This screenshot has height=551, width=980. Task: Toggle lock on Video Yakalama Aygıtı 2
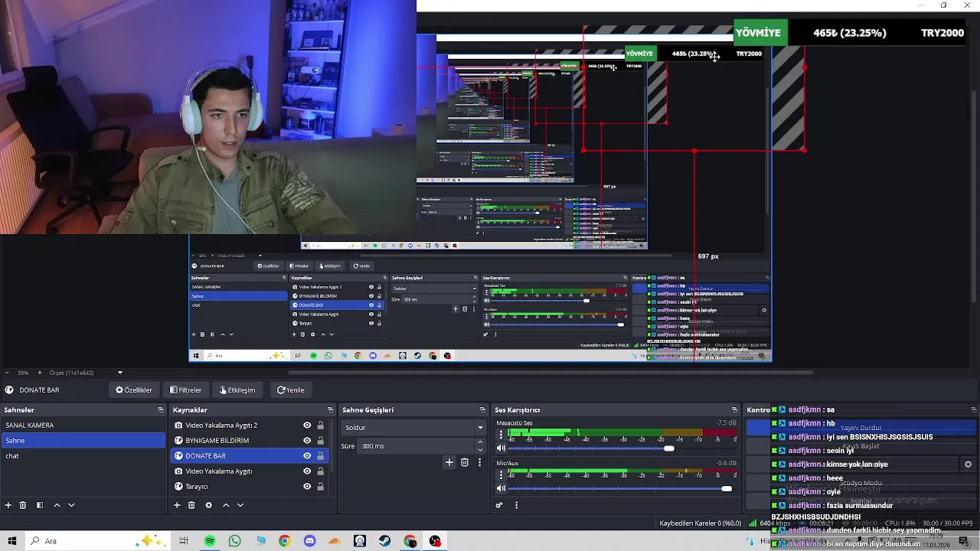pos(321,425)
